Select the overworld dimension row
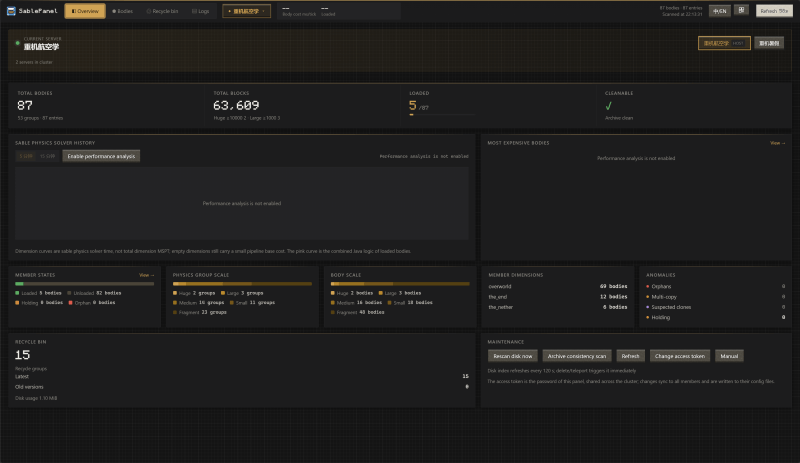The image size is (800, 463). coord(558,286)
